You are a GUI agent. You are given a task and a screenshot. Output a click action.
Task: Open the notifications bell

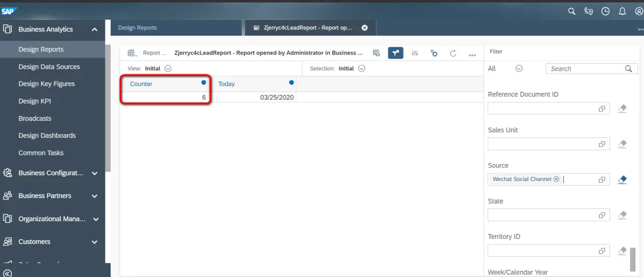point(622,11)
